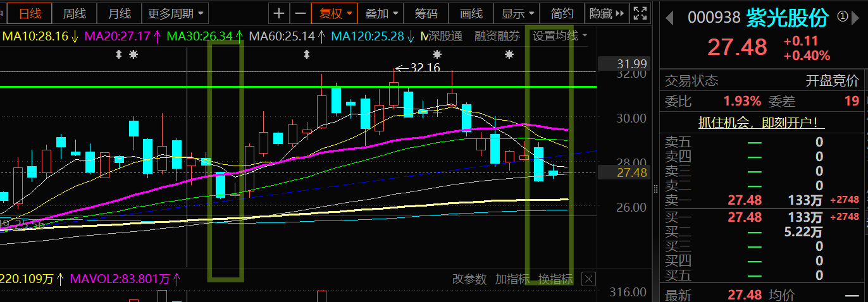Open the 抓住机会，即刻开户 link

[x=761, y=123]
